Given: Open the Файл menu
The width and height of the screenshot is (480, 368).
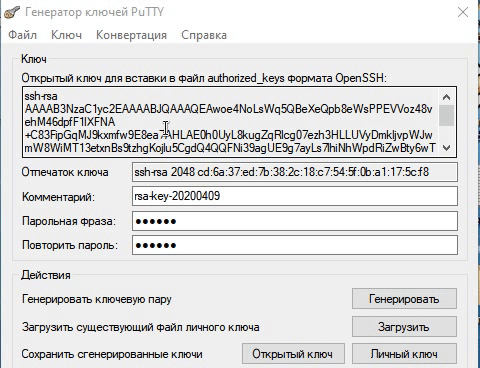Looking at the screenshot, I should pyautogui.click(x=22, y=35).
